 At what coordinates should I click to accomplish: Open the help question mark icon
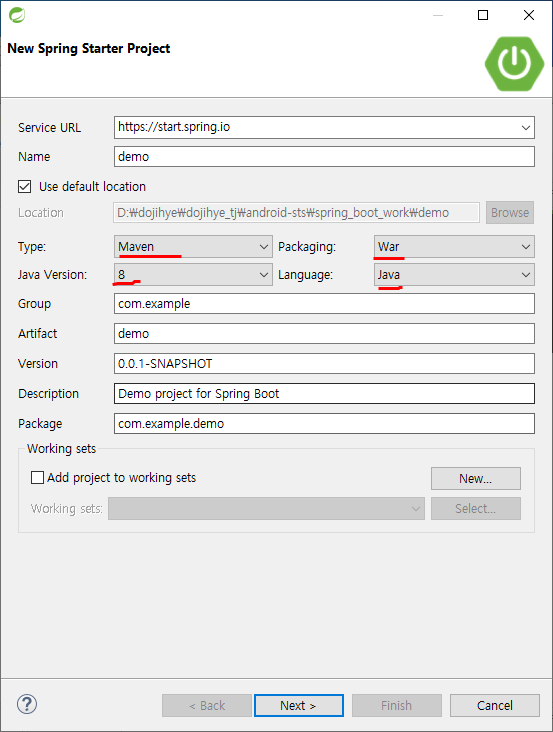[27, 704]
